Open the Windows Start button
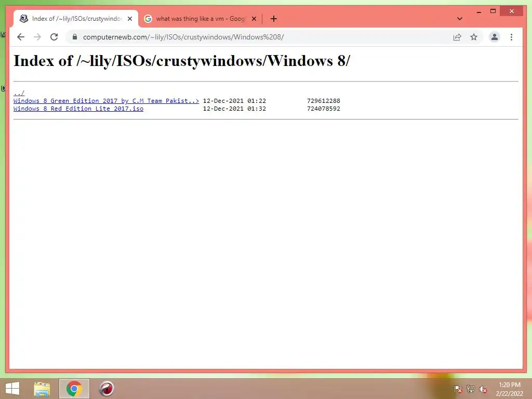Image resolution: width=532 pixels, height=399 pixels. pyautogui.click(x=12, y=389)
